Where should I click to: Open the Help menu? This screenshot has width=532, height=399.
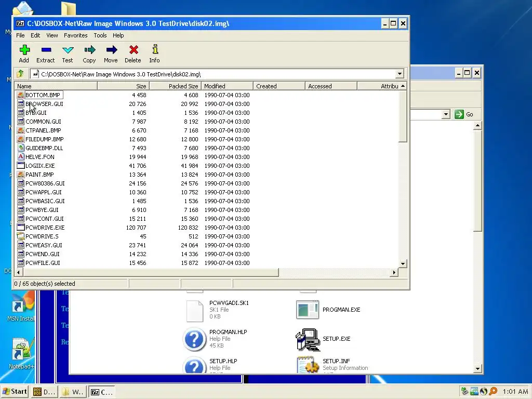pos(118,35)
